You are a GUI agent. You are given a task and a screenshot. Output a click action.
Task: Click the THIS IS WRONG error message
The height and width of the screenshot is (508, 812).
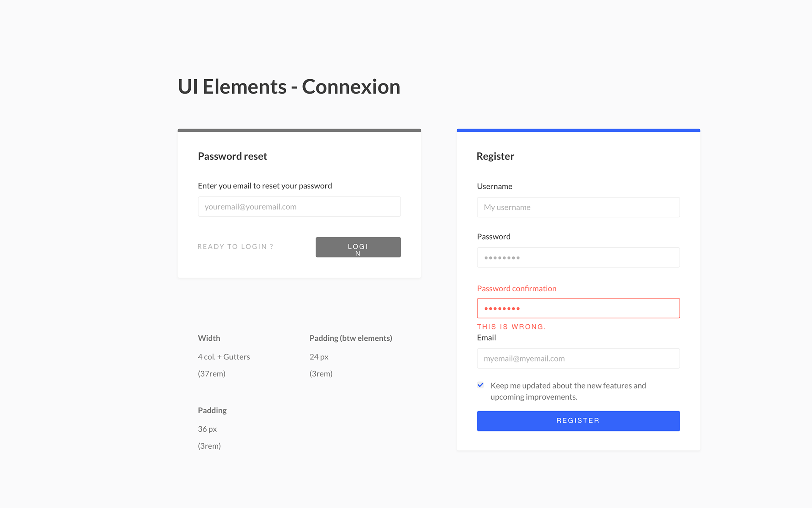coord(511,327)
